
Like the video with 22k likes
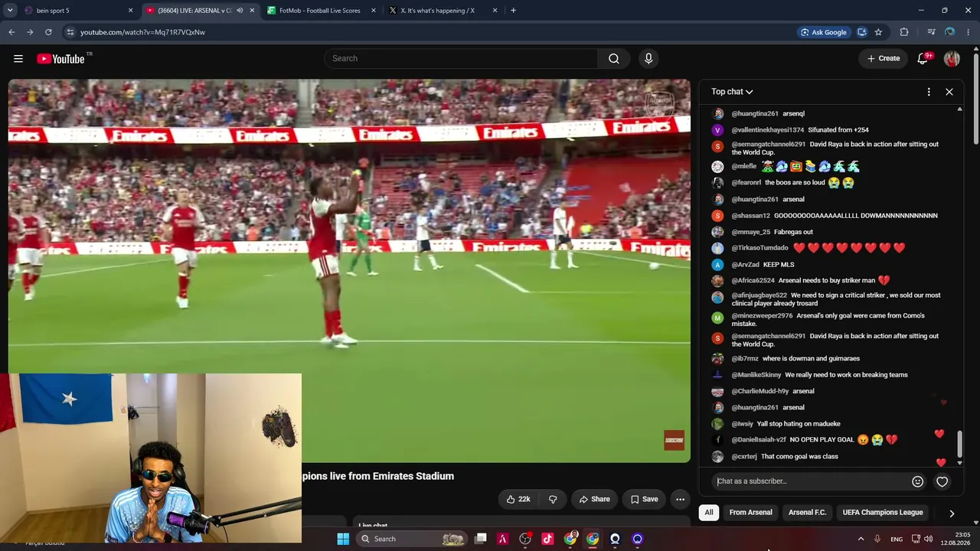[518, 499]
